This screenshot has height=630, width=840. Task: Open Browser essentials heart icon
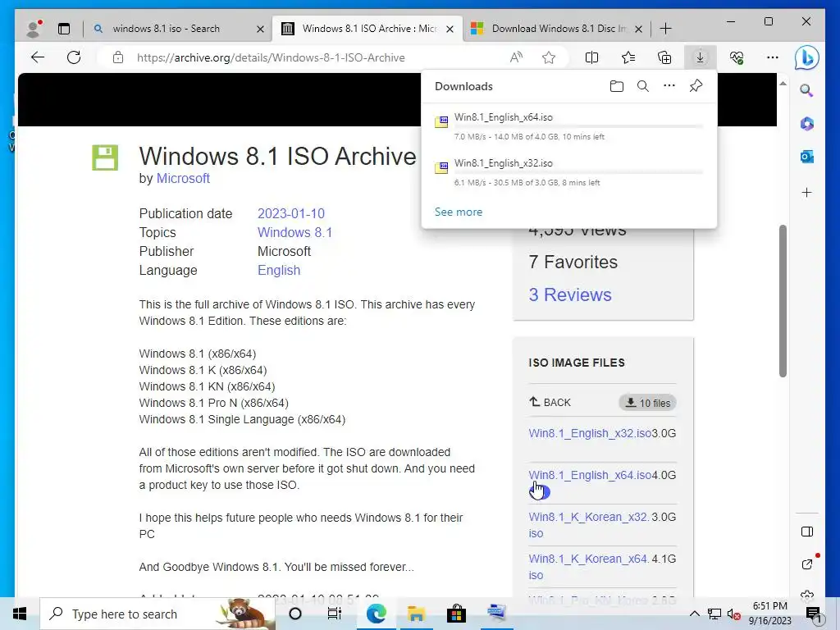[737, 57]
